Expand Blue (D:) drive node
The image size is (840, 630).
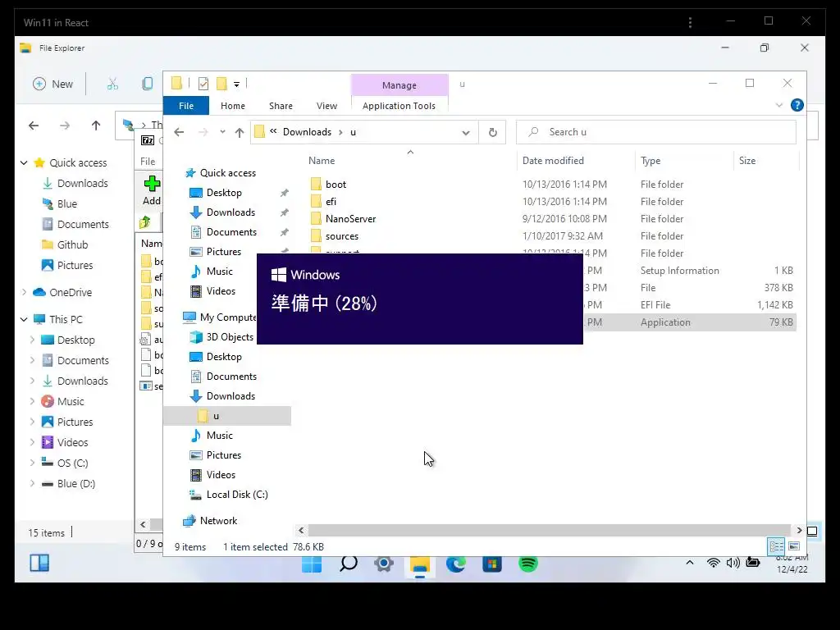tap(32, 482)
